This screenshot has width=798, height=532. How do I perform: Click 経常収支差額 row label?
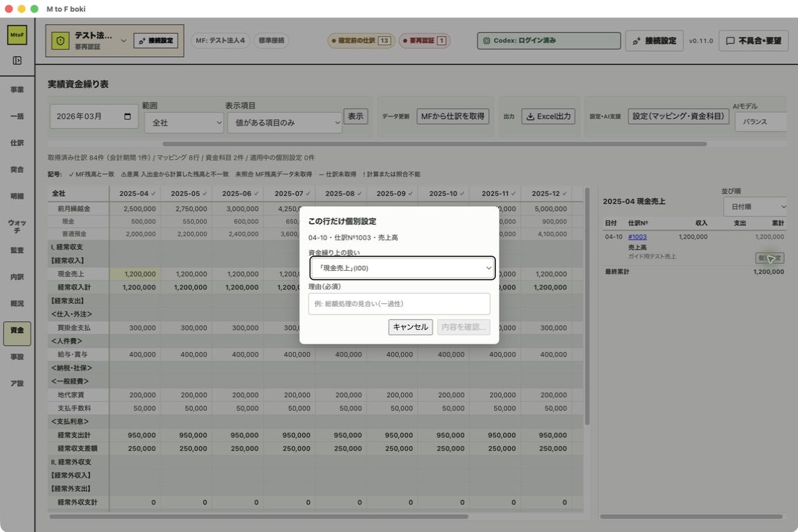point(78,448)
